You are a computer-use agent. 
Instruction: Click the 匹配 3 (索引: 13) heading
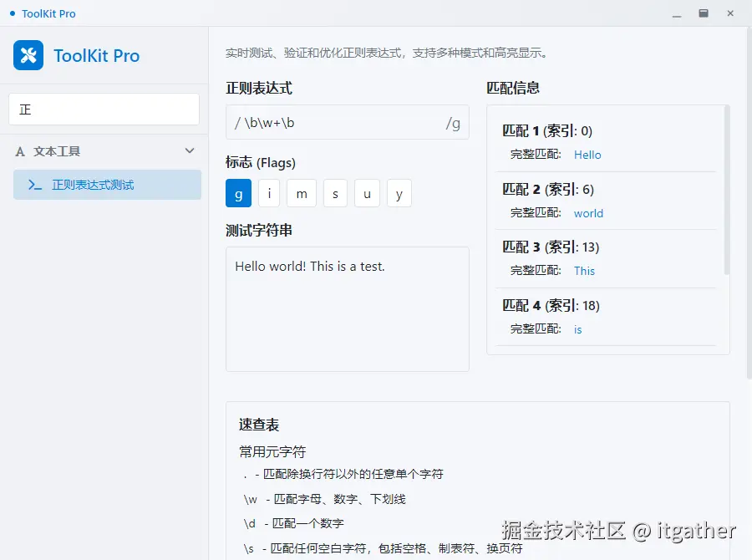coord(551,247)
